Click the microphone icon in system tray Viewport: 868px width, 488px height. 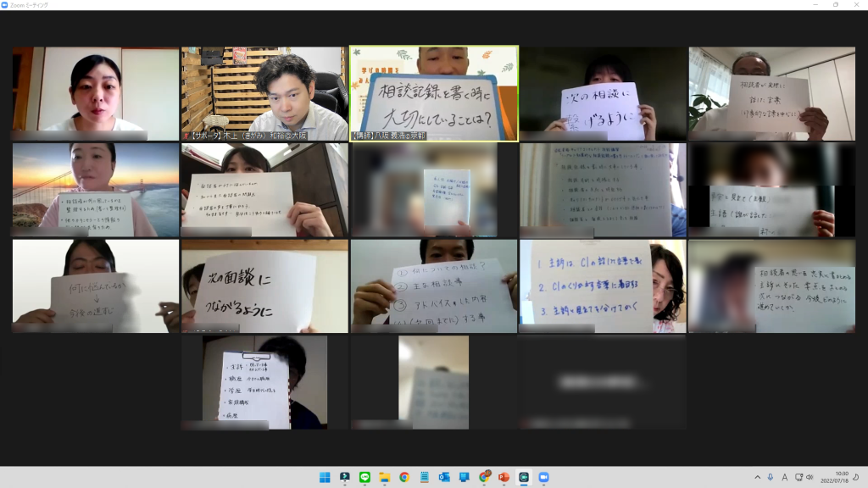click(771, 477)
